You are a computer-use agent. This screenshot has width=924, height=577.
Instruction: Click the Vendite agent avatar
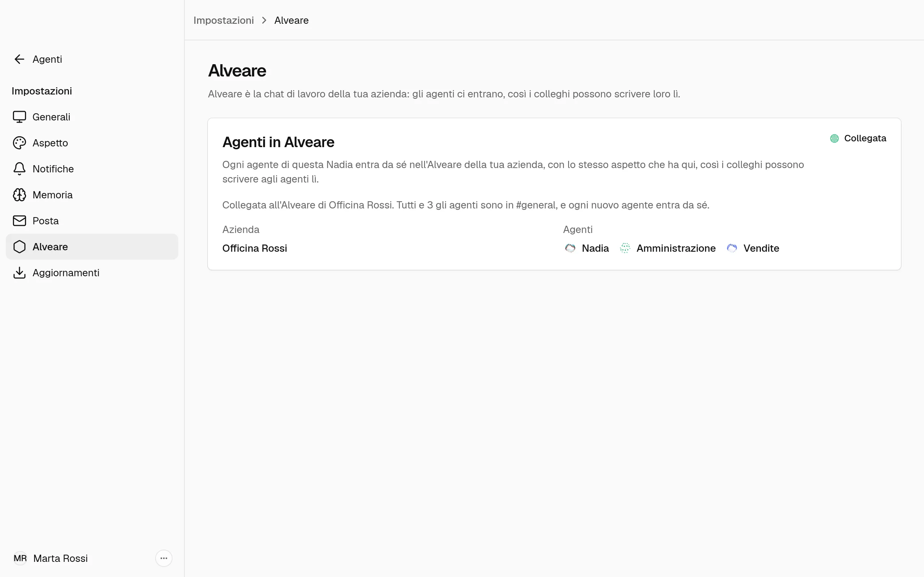(732, 248)
